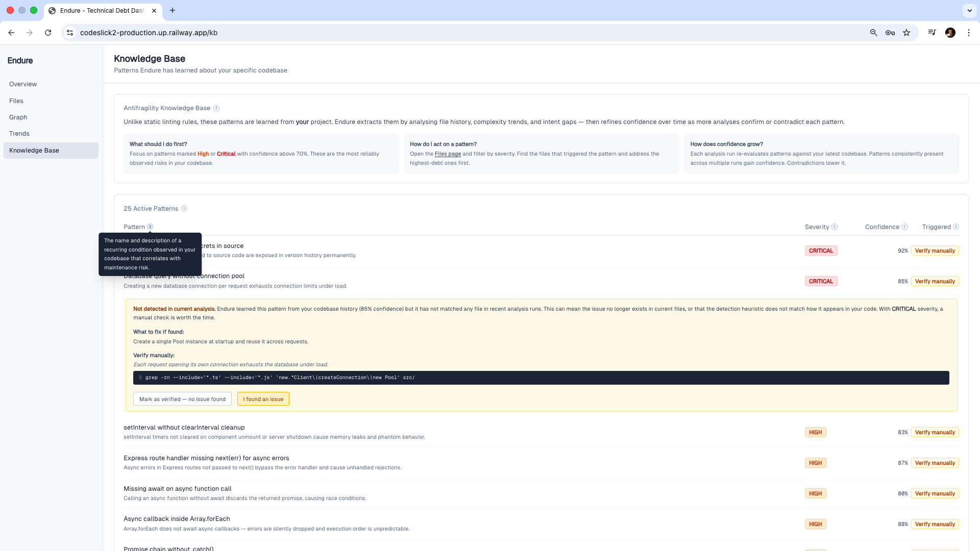This screenshot has height=551, width=980.
Task: Open the site information icon in the address bar
Action: pos(69,32)
